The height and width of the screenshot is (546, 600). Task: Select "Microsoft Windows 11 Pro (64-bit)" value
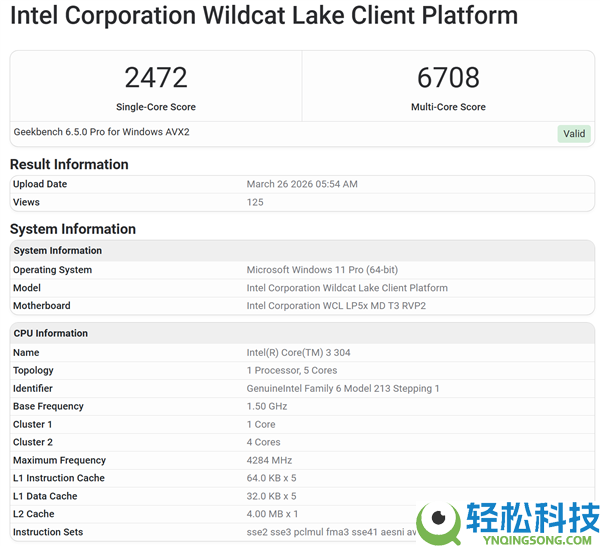(x=322, y=270)
